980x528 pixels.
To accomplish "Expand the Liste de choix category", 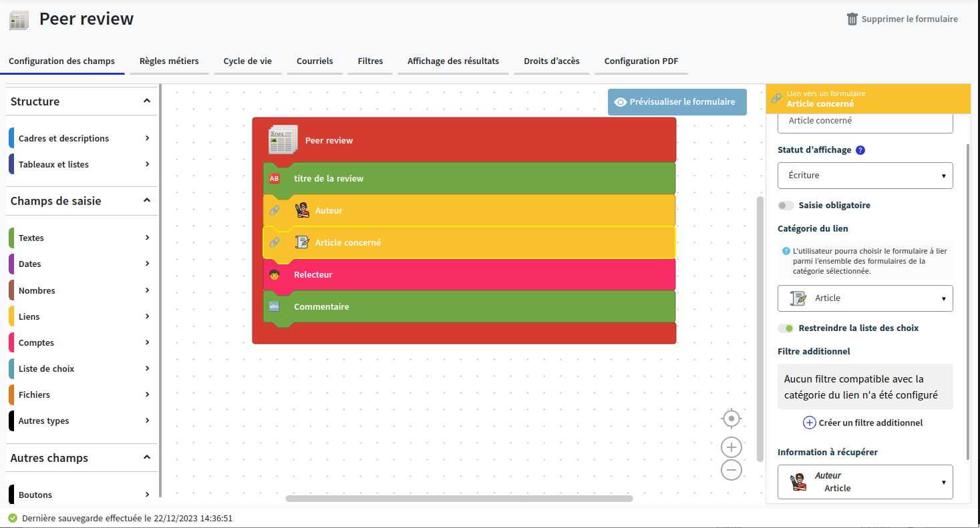I will point(80,369).
